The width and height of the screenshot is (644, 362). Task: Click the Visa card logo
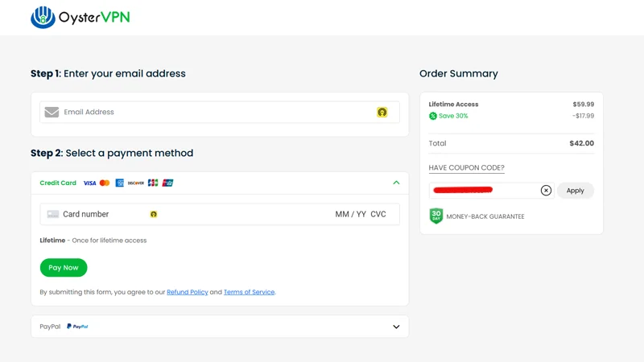coord(89,183)
